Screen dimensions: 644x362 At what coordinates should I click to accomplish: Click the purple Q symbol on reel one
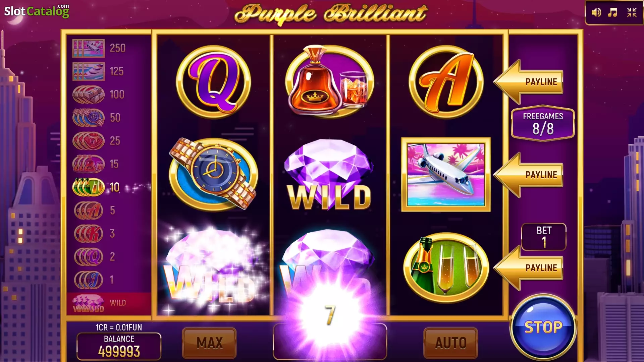[213, 82]
